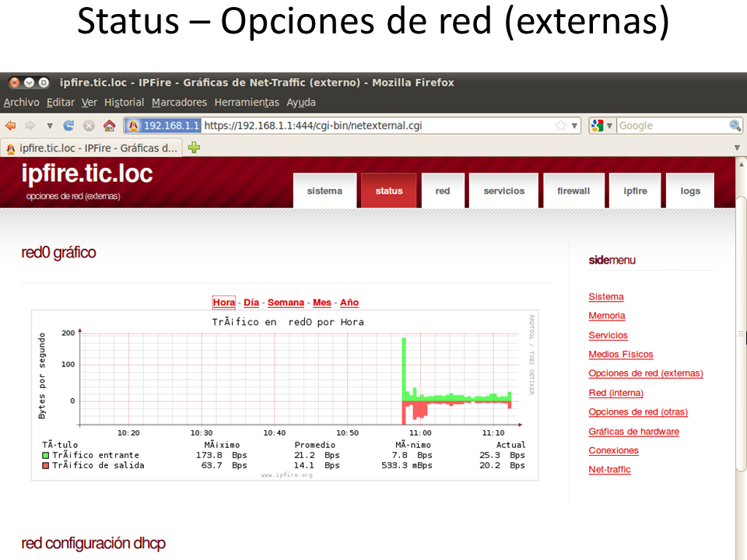Open the servicios navigation tab
747x560 pixels.
[504, 191]
